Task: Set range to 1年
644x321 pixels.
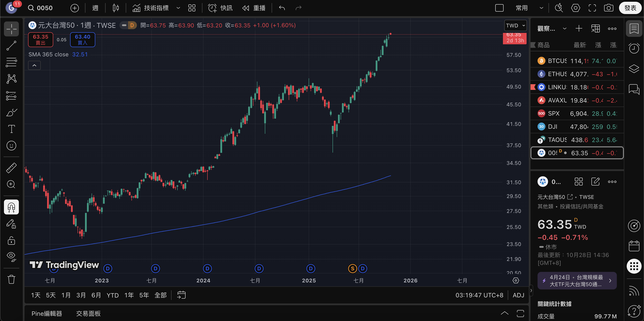Action: click(x=129, y=295)
